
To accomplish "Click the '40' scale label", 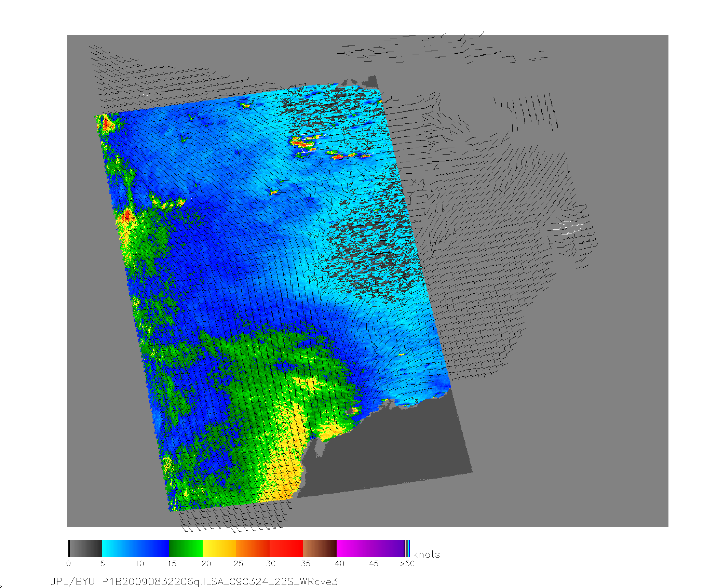I will pos(340,563).
